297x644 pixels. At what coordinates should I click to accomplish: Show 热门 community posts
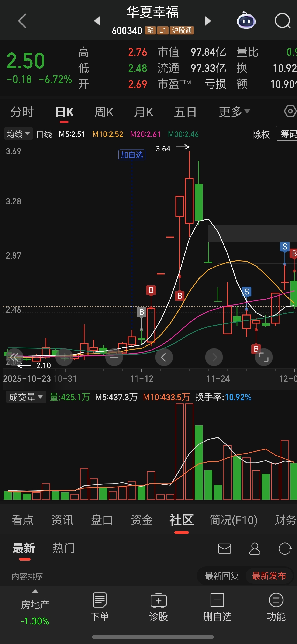[x=64, y=548]
